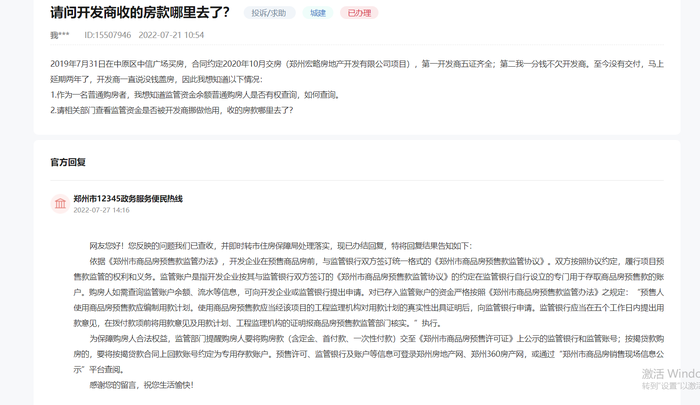Viewport: 700px width, 405px height.
Task: Click the 官方回复 section heading
Action: (68, 162)
